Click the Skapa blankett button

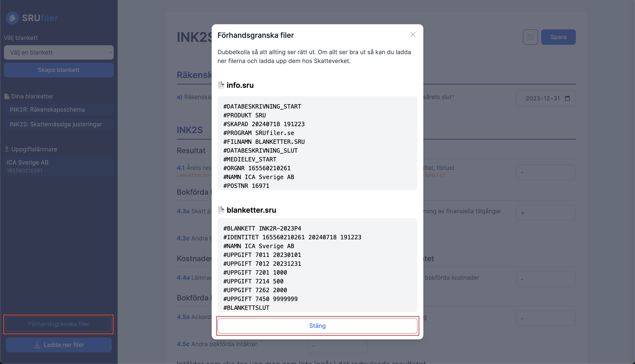coord(59,70)
